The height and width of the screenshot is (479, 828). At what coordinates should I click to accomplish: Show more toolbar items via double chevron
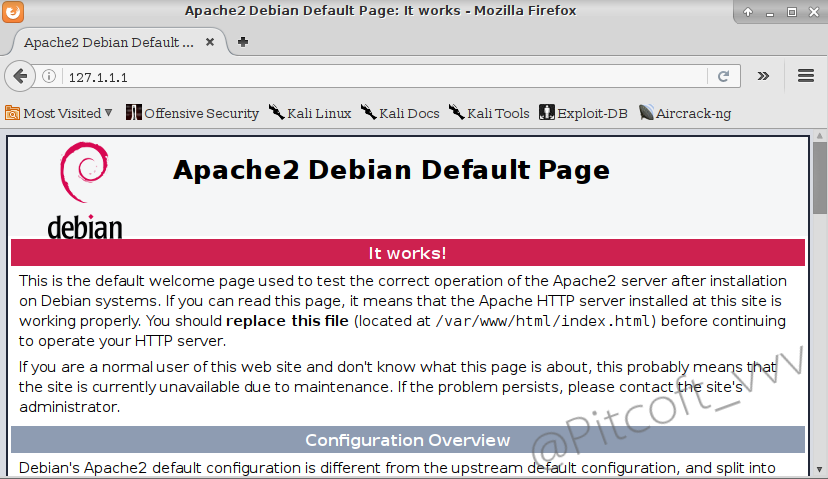[x=763, y=77]
